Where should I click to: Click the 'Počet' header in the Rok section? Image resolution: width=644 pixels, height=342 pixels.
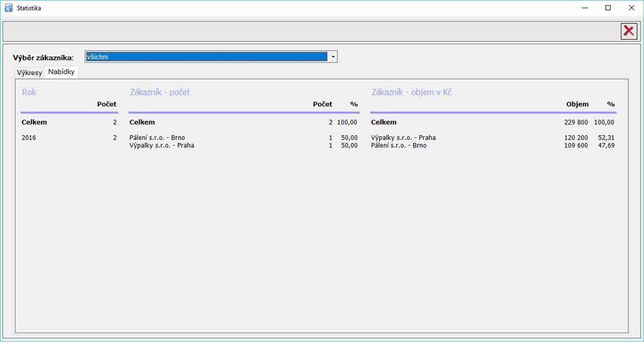tap(107, 105)
